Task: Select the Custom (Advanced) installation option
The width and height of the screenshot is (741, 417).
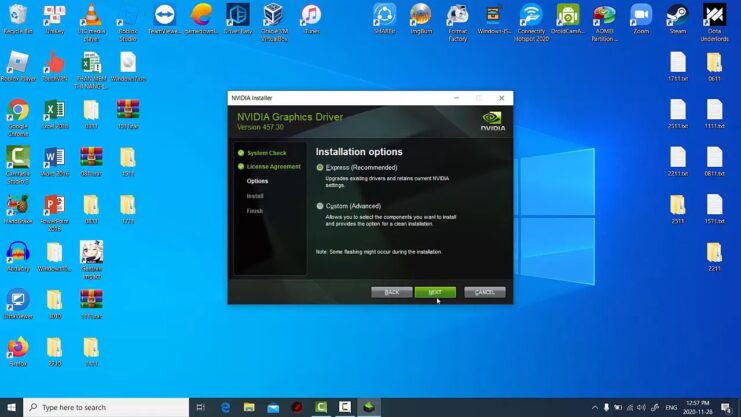Action: point(320,206)
